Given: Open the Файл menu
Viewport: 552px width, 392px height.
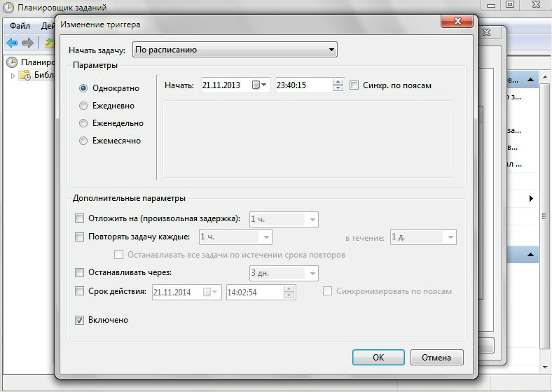Looking at the screenshot, I should (20, 26).
